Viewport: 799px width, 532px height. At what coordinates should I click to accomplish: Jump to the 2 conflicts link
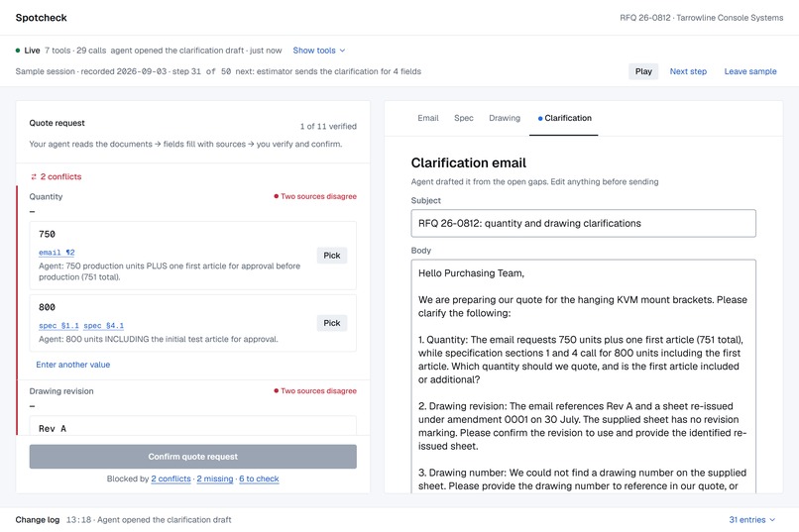click(171, 479)
